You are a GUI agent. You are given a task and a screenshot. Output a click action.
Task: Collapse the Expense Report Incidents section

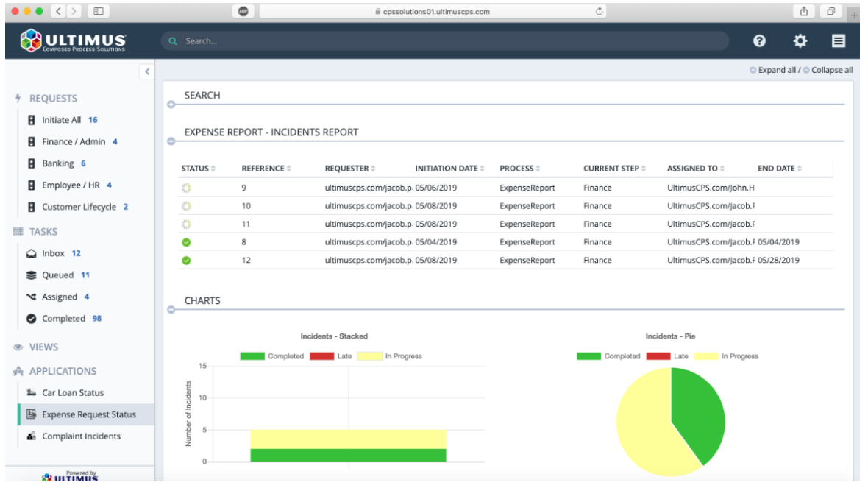coord(171,141)
